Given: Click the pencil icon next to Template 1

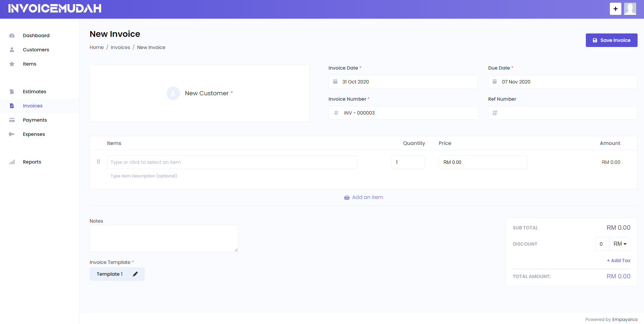Looking at the screenshot, I should tap(135, 274).
